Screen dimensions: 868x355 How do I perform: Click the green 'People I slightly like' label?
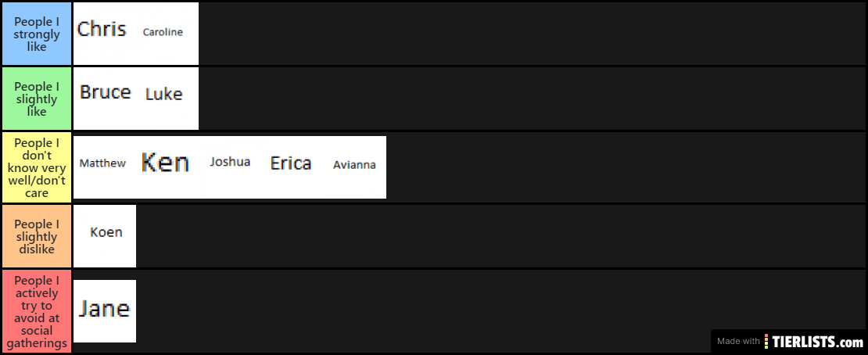click(x=37, y=99)
